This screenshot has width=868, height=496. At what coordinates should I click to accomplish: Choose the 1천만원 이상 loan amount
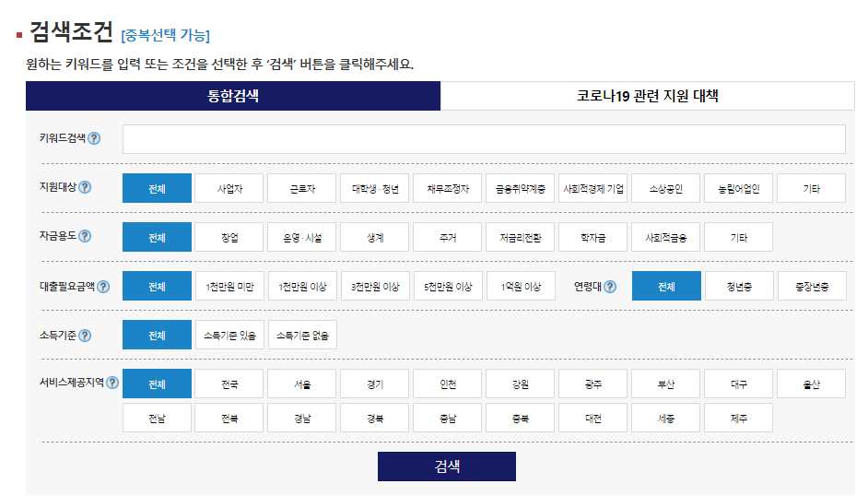click(303, 286)
